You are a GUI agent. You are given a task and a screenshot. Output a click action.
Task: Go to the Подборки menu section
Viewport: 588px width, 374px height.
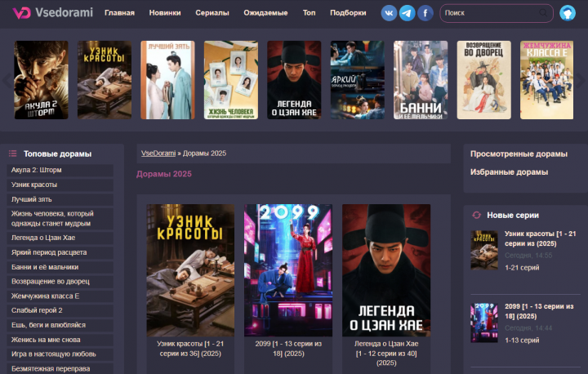point(348,13)
